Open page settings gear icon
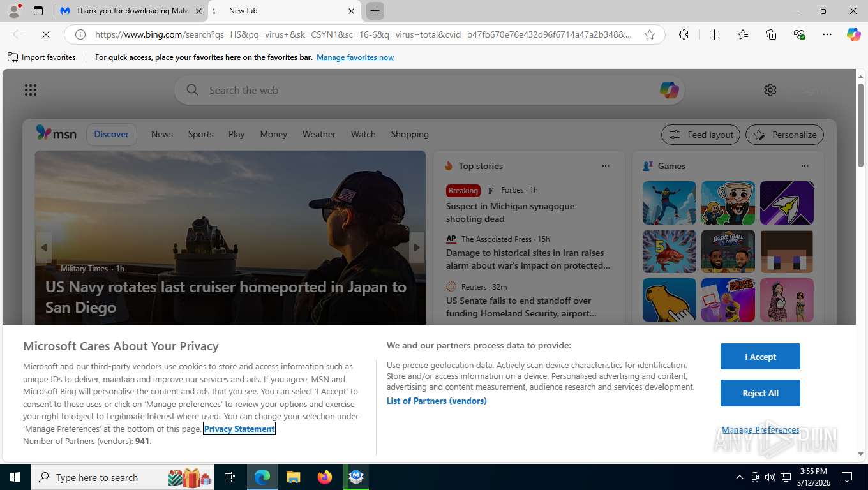 (x=770, y=90)
